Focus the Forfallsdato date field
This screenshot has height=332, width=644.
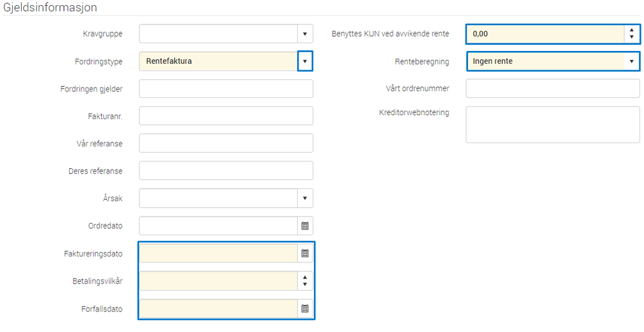(x=219, y=309)
